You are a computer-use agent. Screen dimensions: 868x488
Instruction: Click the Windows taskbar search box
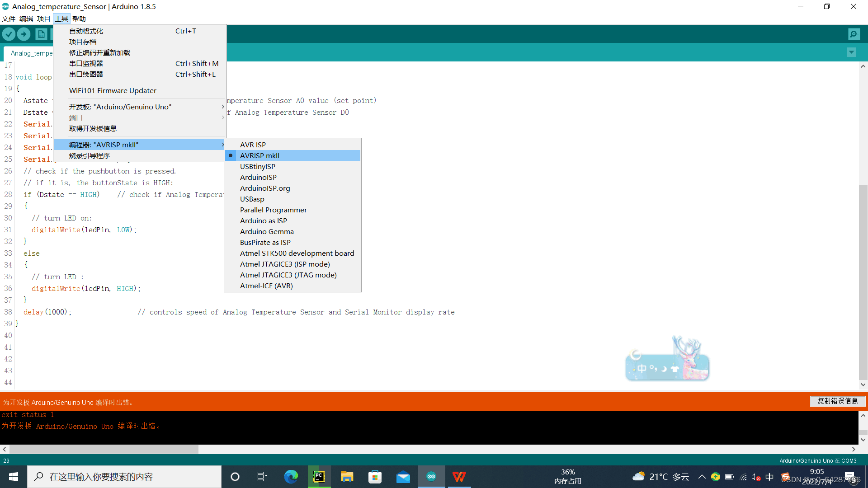[x=124, y=477]
